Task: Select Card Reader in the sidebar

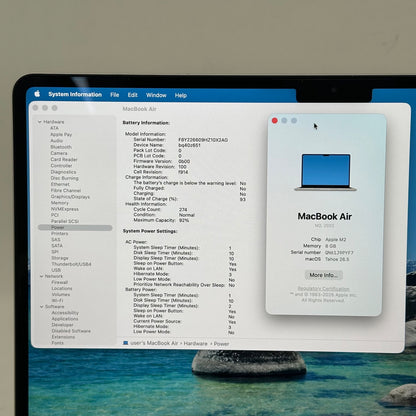Action: (64, 159)
